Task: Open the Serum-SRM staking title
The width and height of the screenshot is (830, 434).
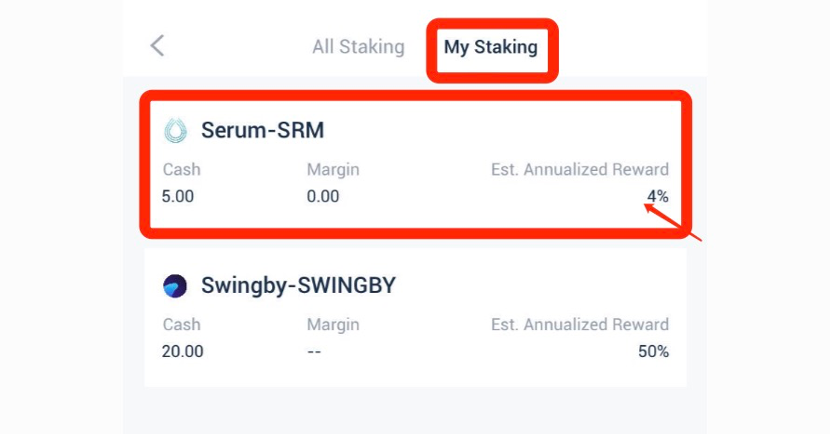Action: point(263,130)
